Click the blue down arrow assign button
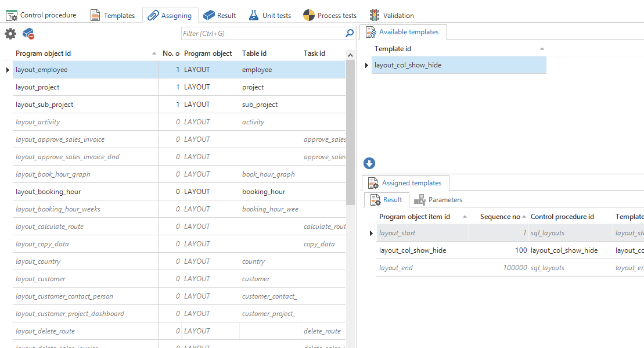Screen dimensions: 644x348 (369, 164)
